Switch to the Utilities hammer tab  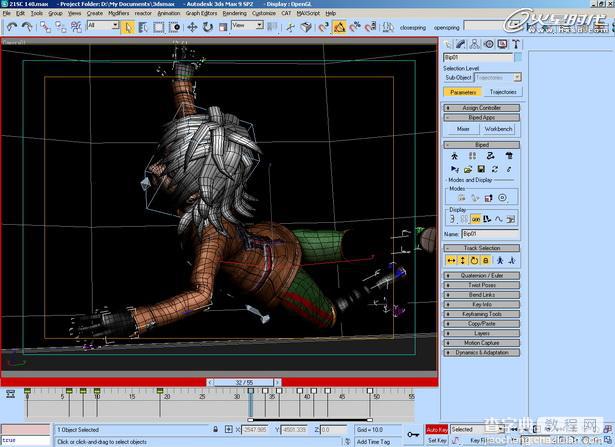(x=516, y=44)
